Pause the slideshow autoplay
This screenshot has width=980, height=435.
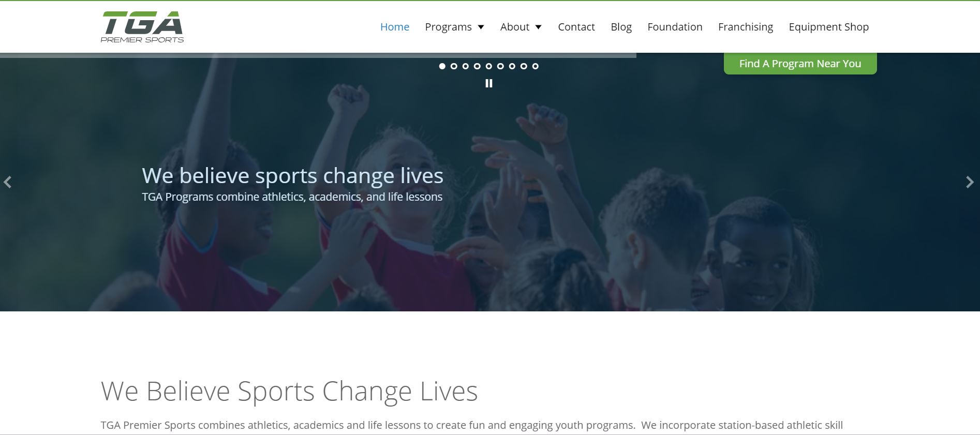(489, 83)
